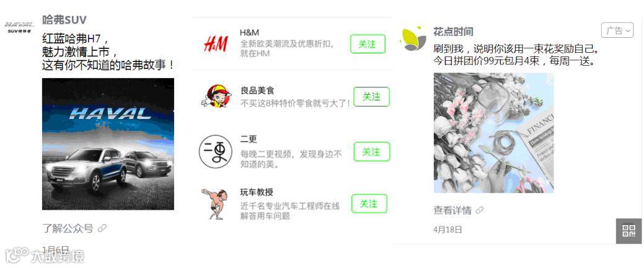Viewport: 644px width, 268px height.
Task: Click the 哈弗SUV account name
Action: [x=64, y=19]
